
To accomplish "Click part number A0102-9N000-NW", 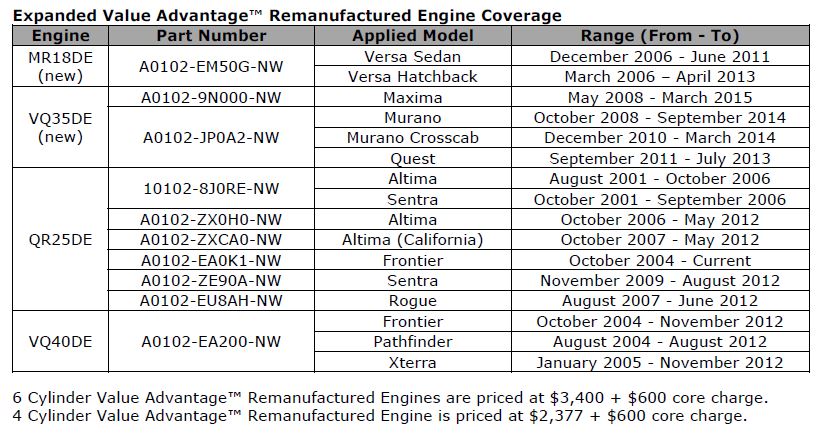I will (211, 98).
